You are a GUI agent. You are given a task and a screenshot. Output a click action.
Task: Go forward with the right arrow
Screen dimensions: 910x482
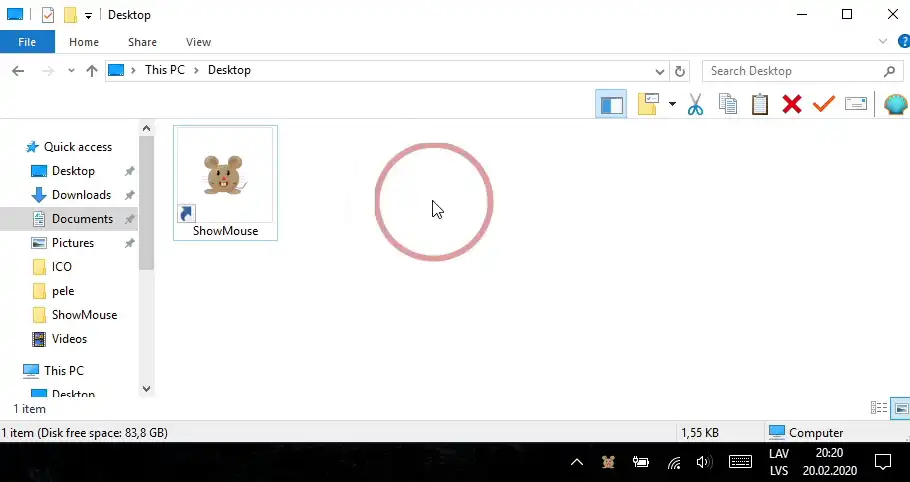(x=48, y=71)
